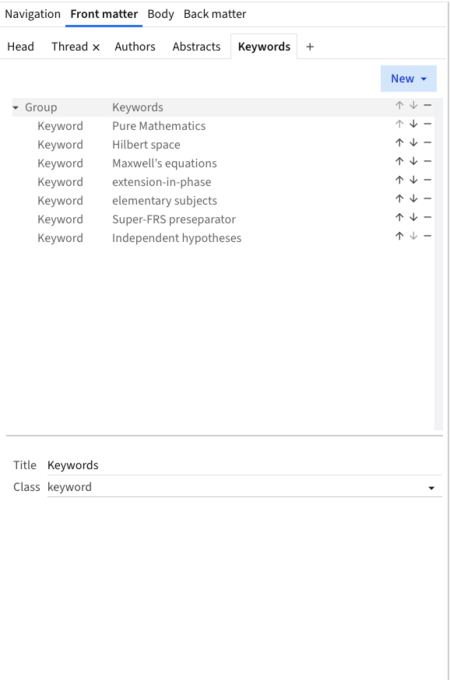Select the Hilbert space keyword row
This screenshot has width=450, height=680.
(x=223, y=144)
